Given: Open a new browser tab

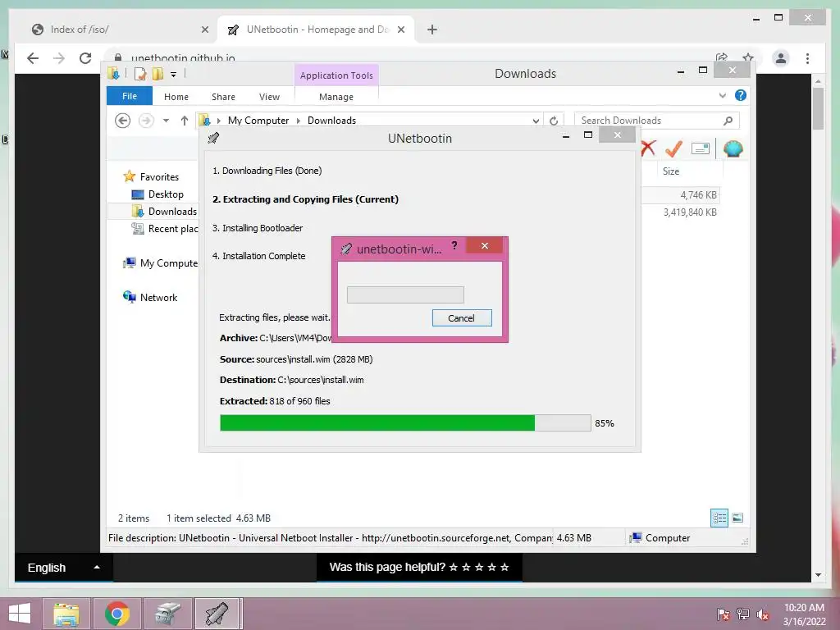Looking at the screenshot, I should (x=432, y=30).
